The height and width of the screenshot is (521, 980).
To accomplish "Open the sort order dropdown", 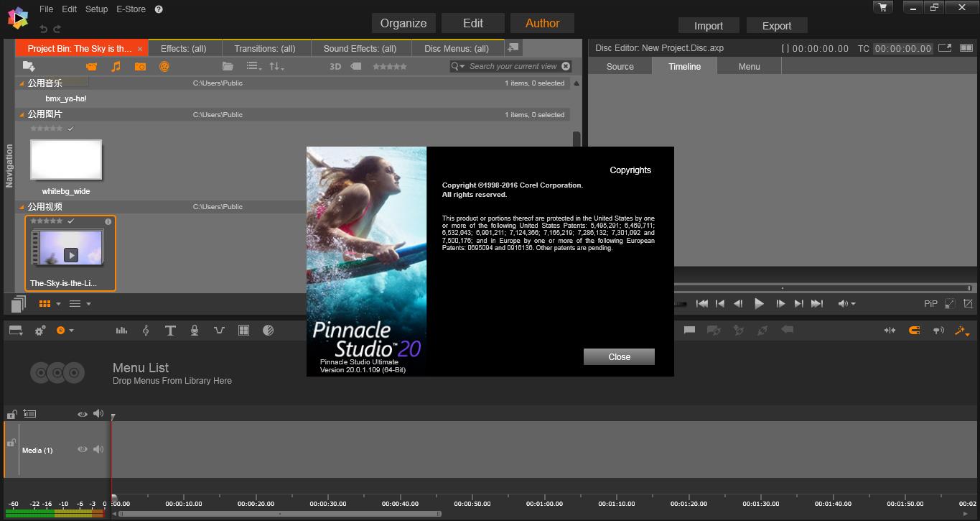I will click(x=276, y=66).
